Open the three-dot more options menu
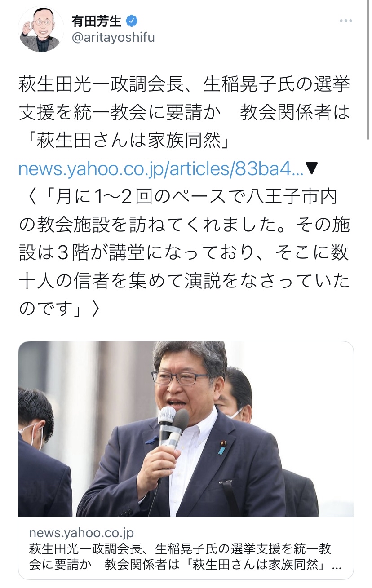 pos(346,21)
